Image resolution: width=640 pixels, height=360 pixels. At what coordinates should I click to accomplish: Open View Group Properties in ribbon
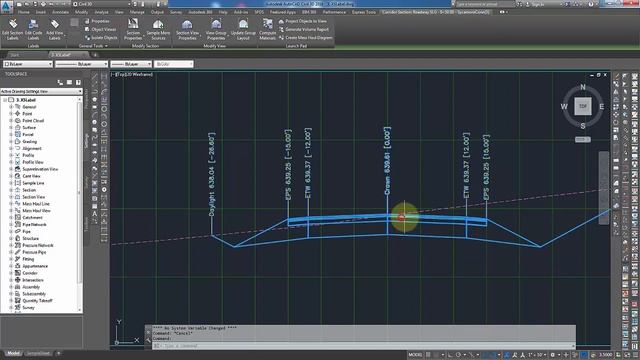tap(216, 29)
